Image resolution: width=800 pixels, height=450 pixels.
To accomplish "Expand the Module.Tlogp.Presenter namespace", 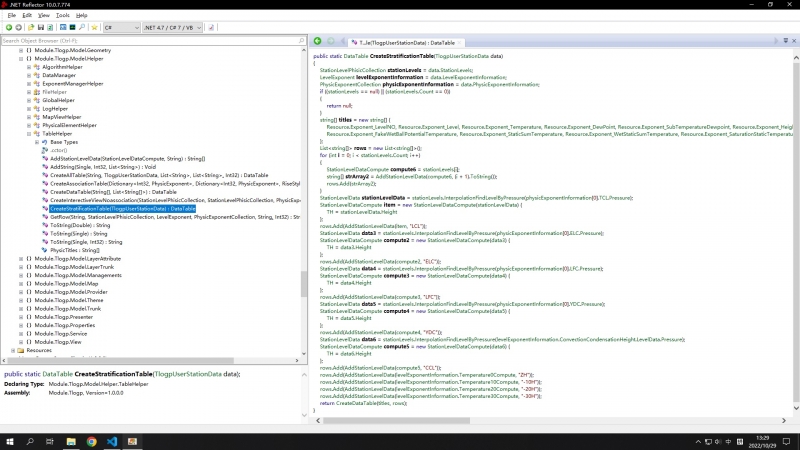I will pos(21,316).
